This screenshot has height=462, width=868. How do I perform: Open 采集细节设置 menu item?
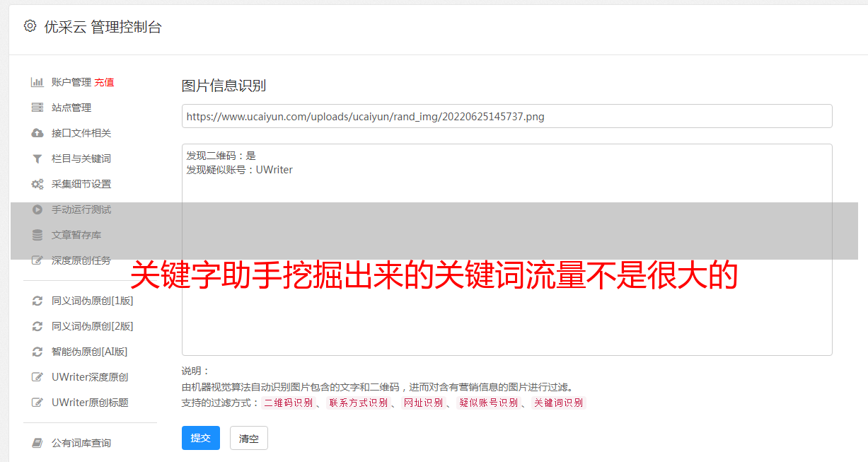pos(81,184)
